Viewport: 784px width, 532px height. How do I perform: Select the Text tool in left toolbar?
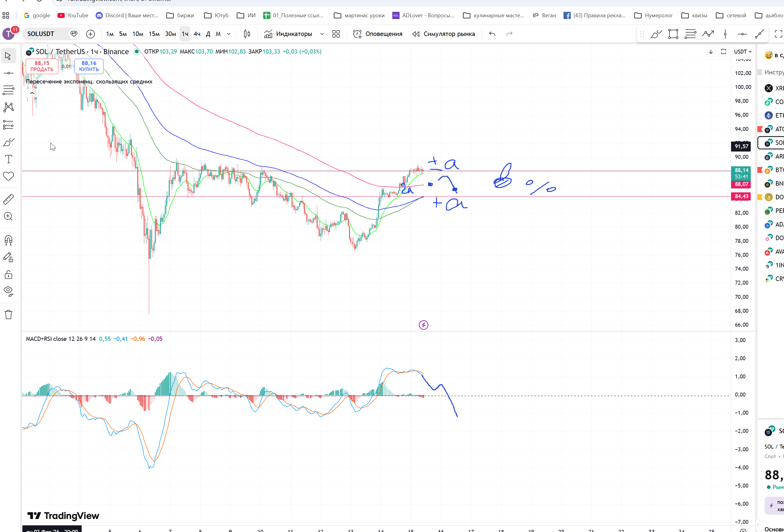(8, 159)
